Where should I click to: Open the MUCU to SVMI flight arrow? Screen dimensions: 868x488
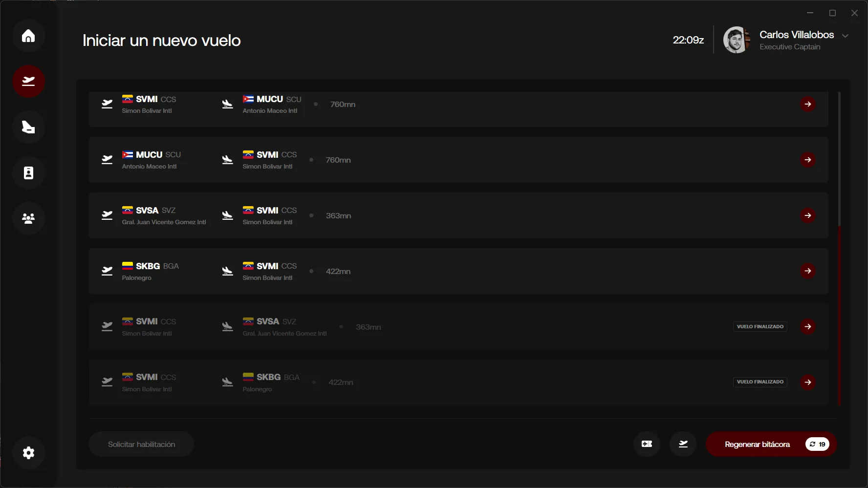[807, 160]
